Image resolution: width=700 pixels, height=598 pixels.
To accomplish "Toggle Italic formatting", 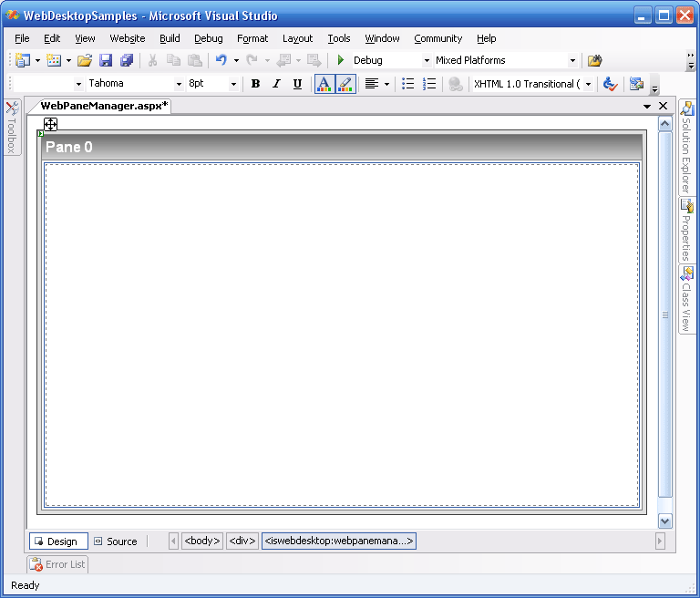I will pyautogui.click(x=276, y=84).
